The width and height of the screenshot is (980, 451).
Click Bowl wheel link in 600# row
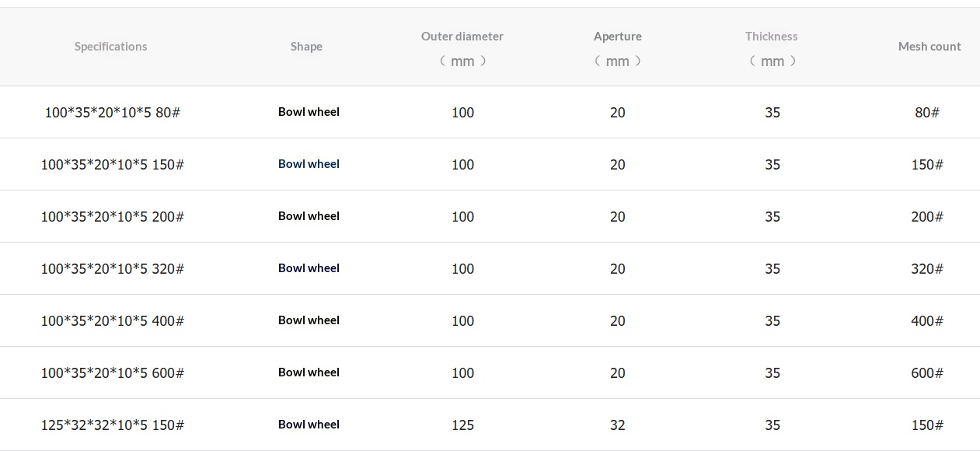point(309,372)
